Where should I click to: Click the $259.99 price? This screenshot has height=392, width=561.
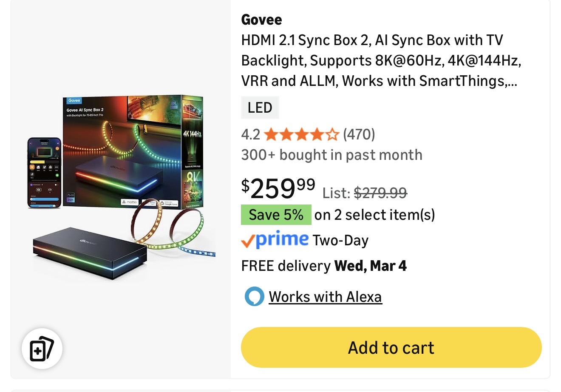click(x=278, y=188)
